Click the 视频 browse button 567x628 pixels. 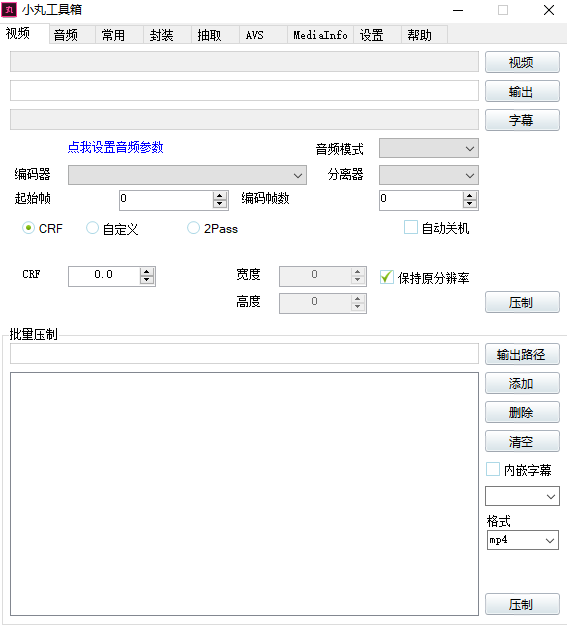522,62
